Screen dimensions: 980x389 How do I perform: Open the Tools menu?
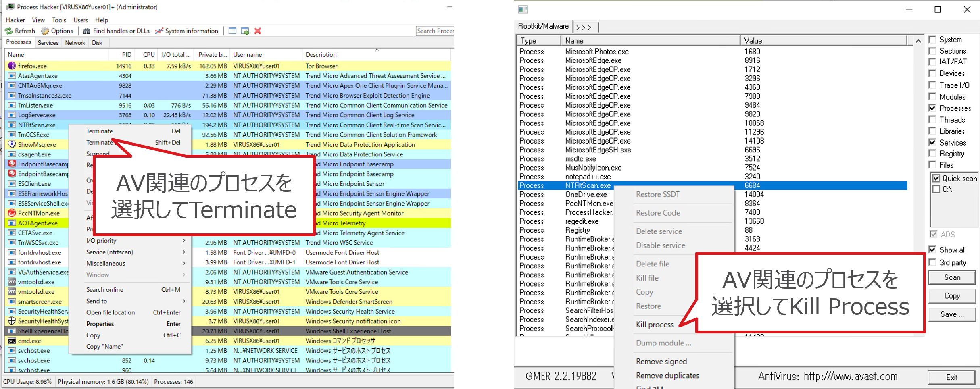coord(59,20)
